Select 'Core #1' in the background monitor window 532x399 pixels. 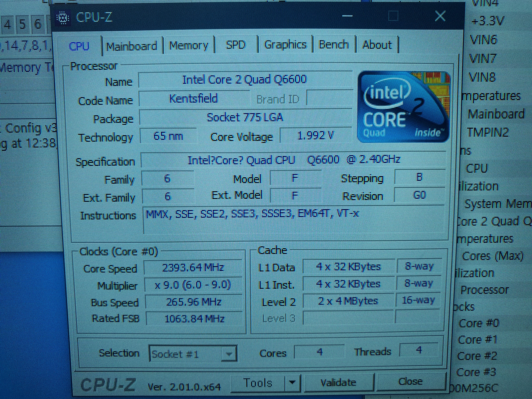(477, 340)
